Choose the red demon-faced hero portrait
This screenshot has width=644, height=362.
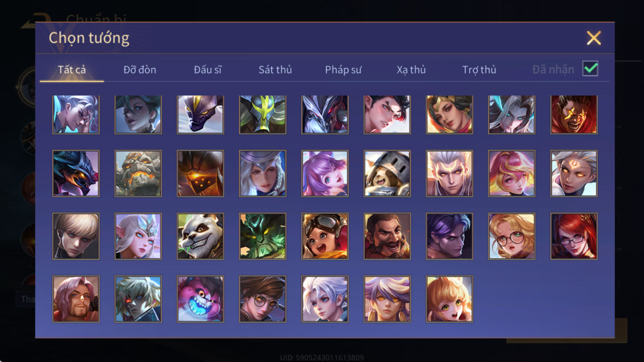[574, 115]
